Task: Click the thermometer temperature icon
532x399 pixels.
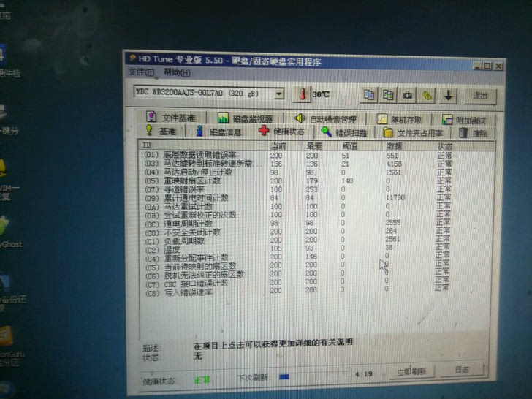Action: coord(303,94)
